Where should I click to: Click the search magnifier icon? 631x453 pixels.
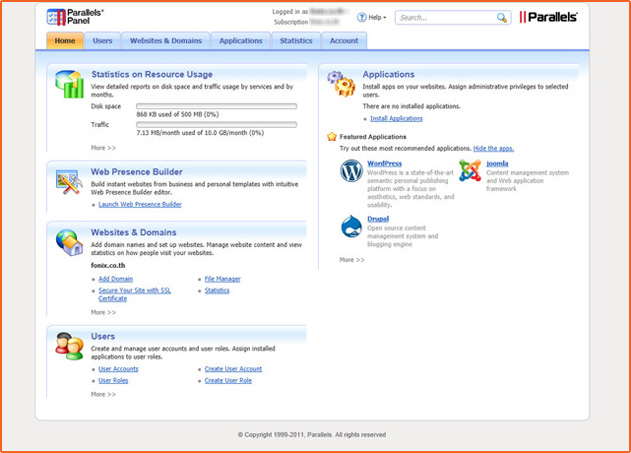(502, 18)
